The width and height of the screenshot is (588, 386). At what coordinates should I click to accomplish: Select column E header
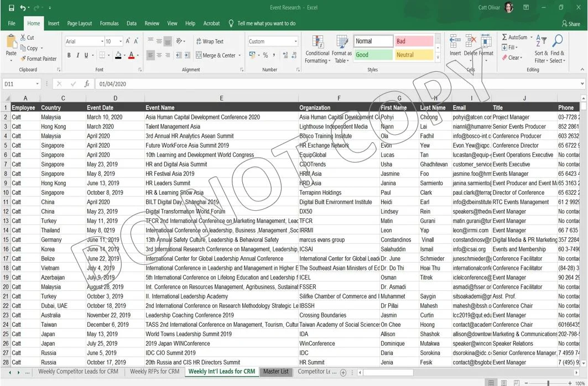click(x=221, y=98)
